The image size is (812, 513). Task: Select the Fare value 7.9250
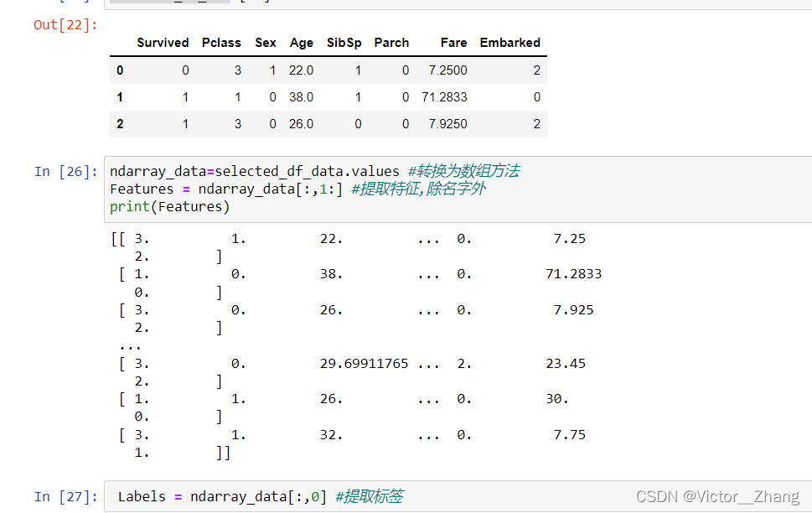click(448, 124)
